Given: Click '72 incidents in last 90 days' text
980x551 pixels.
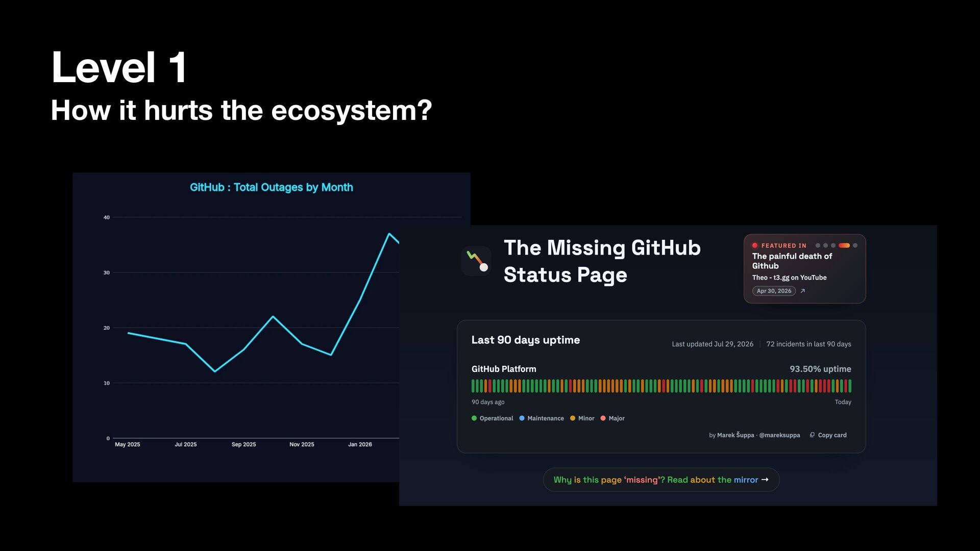Looking at the screenshot, I should pyautogui.click(x=808, y=344).
